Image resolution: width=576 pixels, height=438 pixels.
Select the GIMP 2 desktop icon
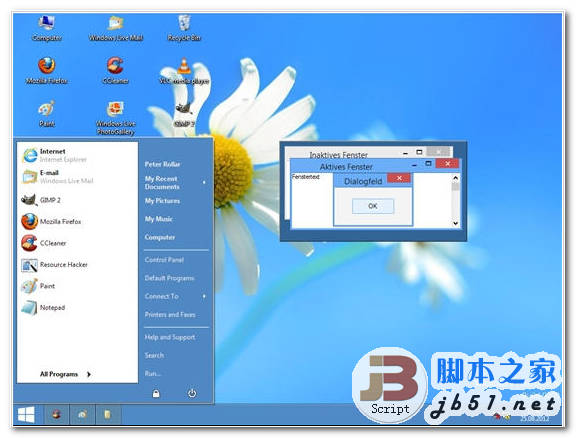pyautogui.click(x=184, y=115)
